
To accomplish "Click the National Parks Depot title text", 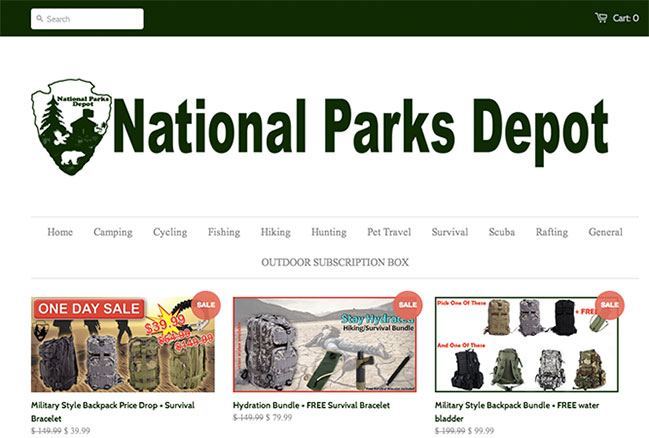I will pyautogui.click(x=361, y=131).
